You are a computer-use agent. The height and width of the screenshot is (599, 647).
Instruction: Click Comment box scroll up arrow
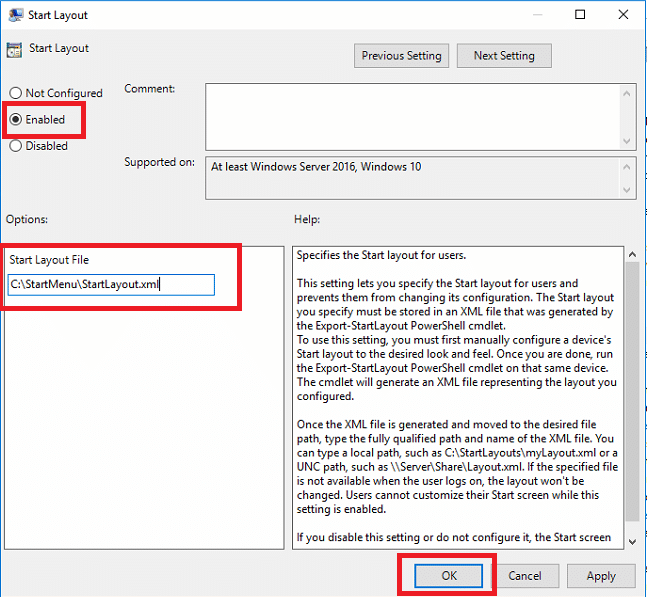point(627,94)
